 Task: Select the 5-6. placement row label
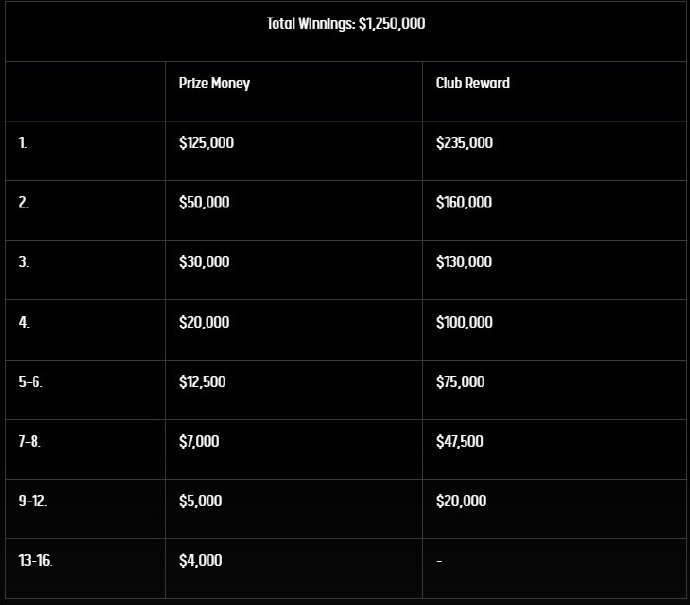(x=30, y=382)
